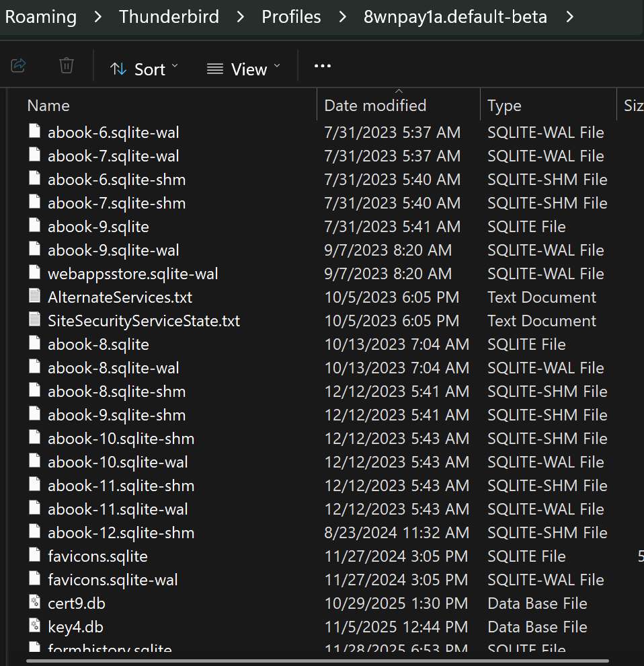The height and width of the screenshot is (666, 644).
Task: Select file icon of abook-8.sqlite-wal
Action: pos(35,366)
